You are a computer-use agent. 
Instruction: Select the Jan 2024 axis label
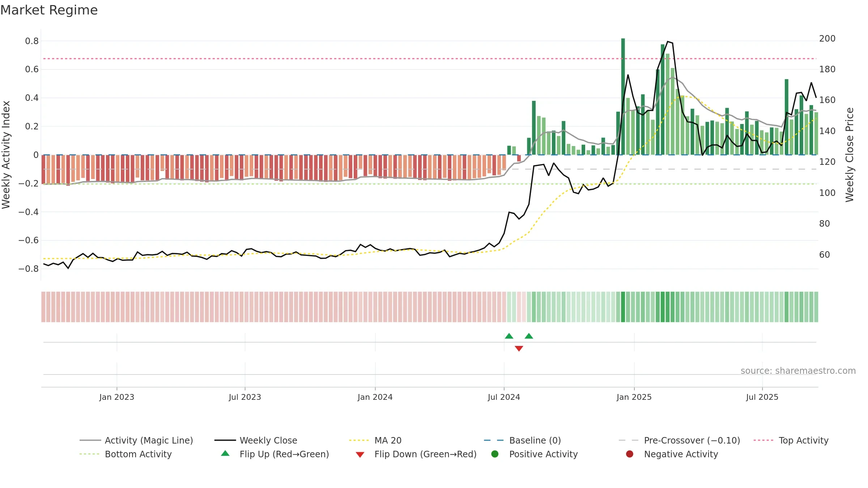click(x=375, y=397)
